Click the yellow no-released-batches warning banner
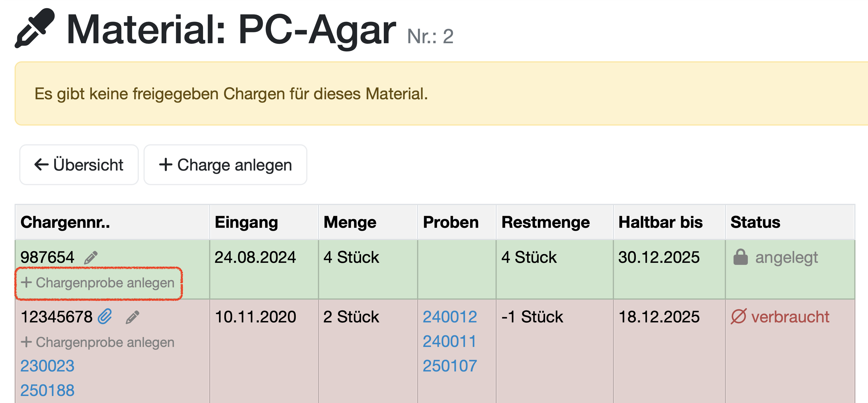 (x=438, y=94)
